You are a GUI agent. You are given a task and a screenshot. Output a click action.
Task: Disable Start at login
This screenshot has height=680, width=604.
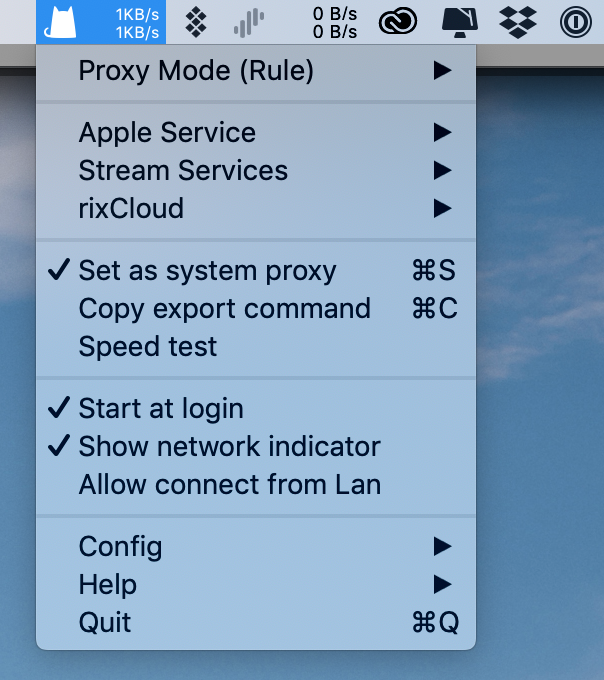click(x=161, y=408)
